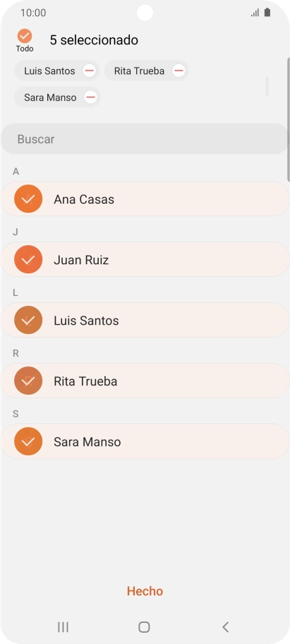Remove Rita Trueba chip with minus icon

(x=179, y=70)
